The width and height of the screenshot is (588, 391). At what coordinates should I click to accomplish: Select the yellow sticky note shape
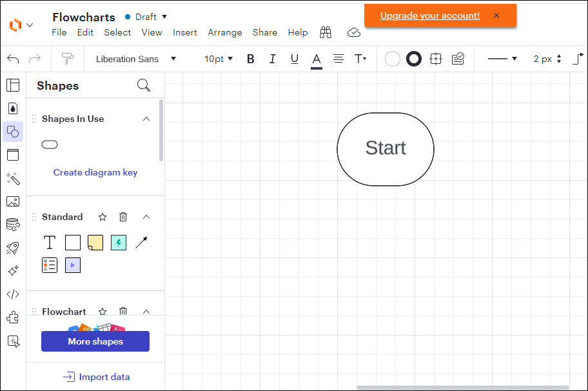[95, 243]
